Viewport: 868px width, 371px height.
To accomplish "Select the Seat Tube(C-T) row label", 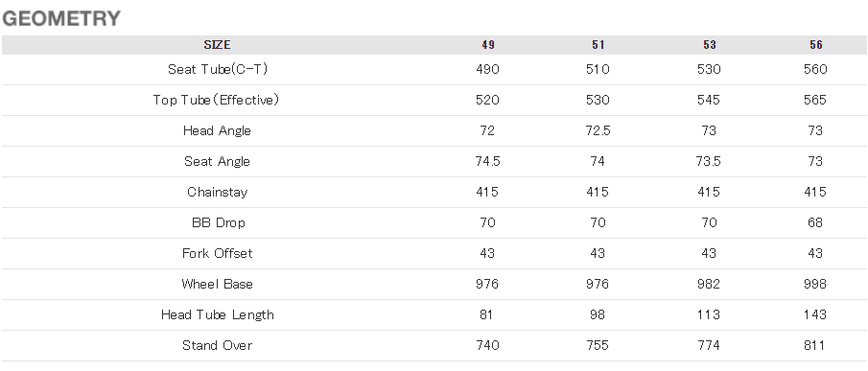I will click(218, 69).
